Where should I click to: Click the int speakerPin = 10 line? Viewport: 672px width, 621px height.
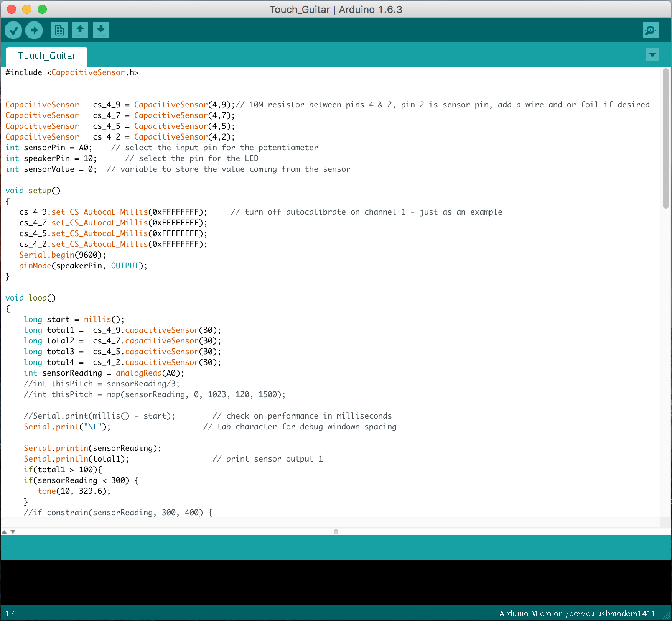132,158
